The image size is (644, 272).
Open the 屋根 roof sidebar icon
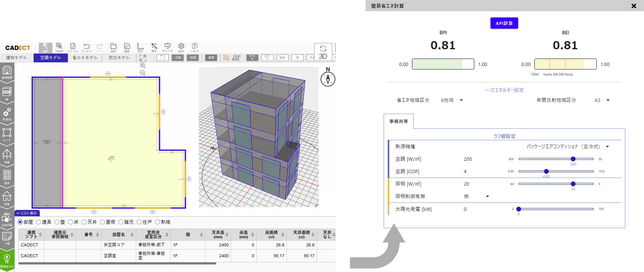(x=7, y=198)
